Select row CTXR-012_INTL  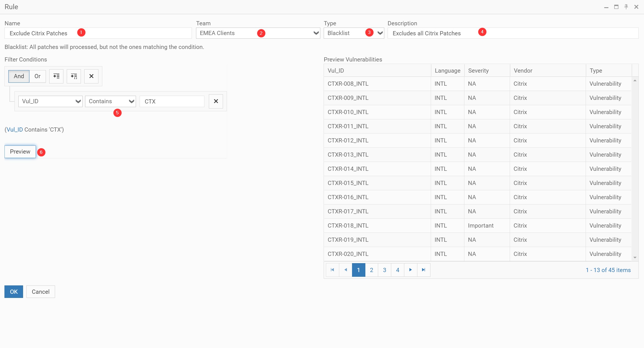coord(478,140)
